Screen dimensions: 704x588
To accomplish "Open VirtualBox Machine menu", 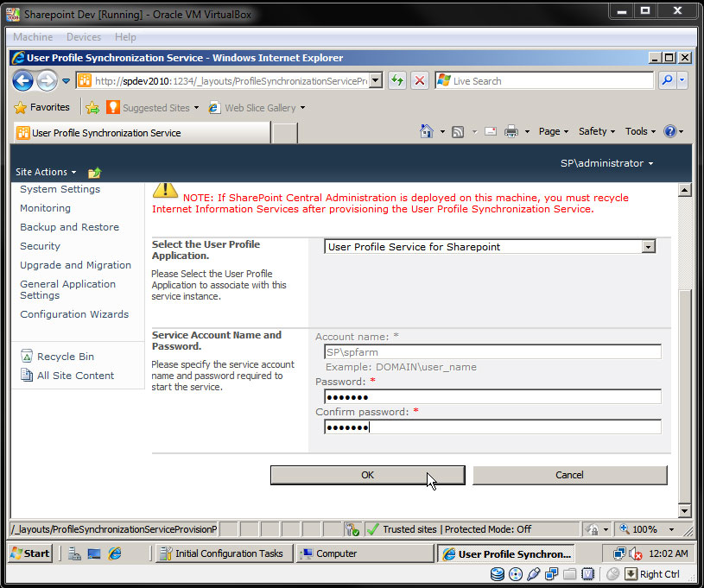I will click(x=33, y=37).
